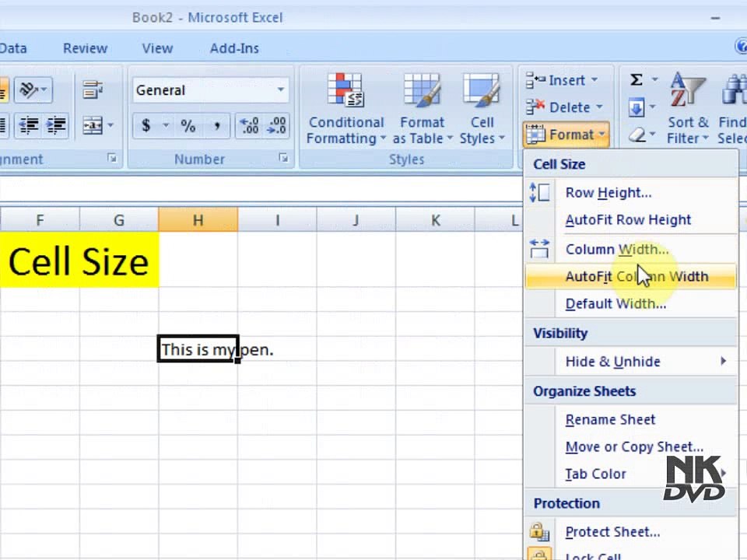Select column G header
Screen dimensions: 747x560
[119, 220]
